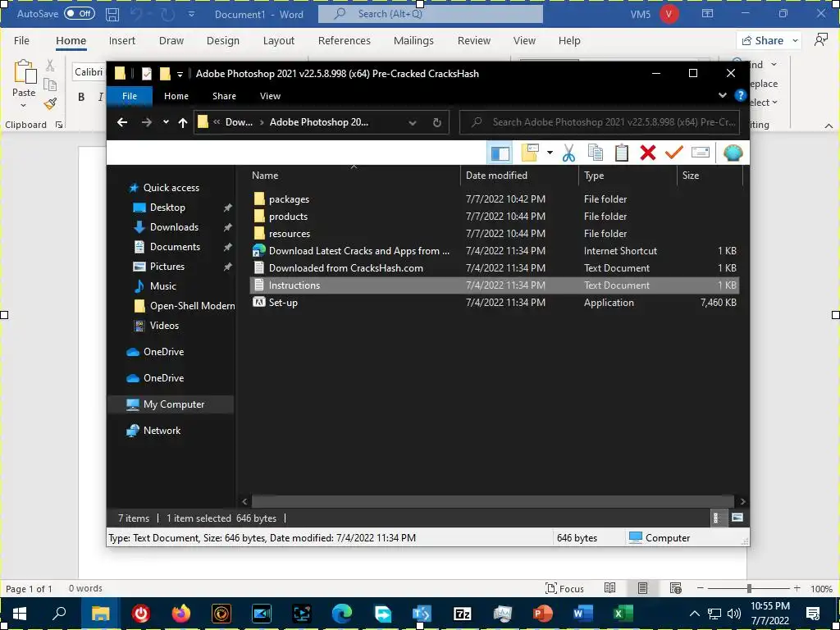The image size is (840, 630).
Task: Switch to Read Mode view in the Word status bar
Action: [x=609, y=588]
